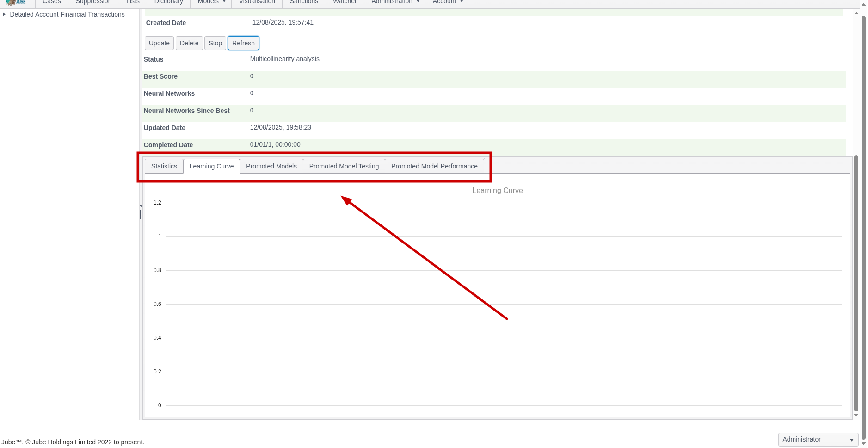Screen dimensions: 868x448
Task: Open the Suppression menu
Action: coord(93,2)
